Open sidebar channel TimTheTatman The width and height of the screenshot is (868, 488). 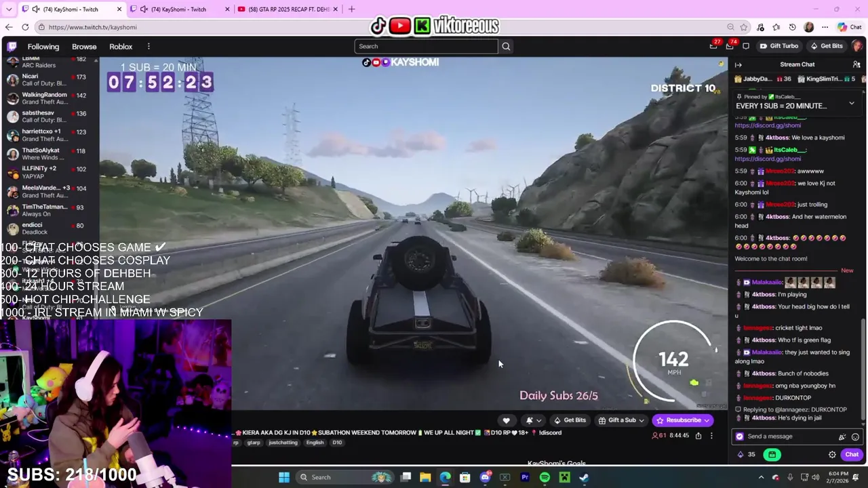pyautogui.click(x=50, y=210)
